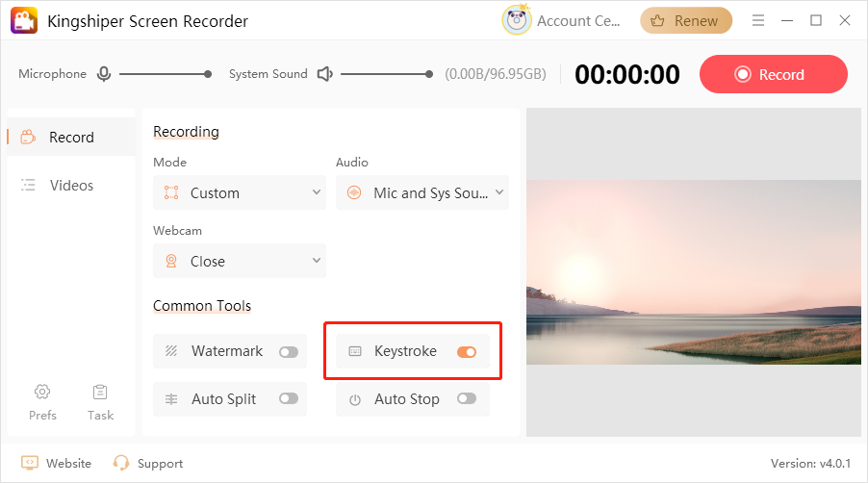The image size is (868, 483).
Task: Click the Renew button
Action: tap(686, 20)
